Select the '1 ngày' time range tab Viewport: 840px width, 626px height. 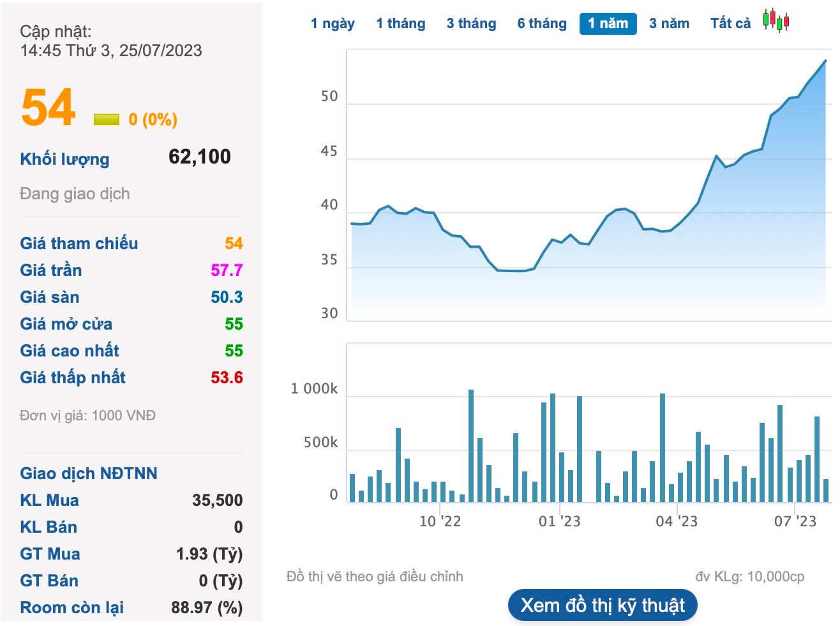click(x=333, y=24)
